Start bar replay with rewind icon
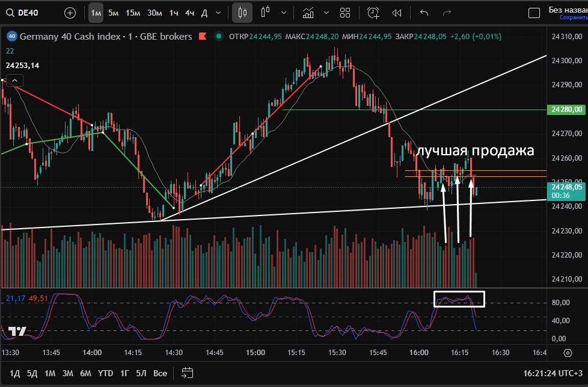The image size is (588, 387). [396, 13]
